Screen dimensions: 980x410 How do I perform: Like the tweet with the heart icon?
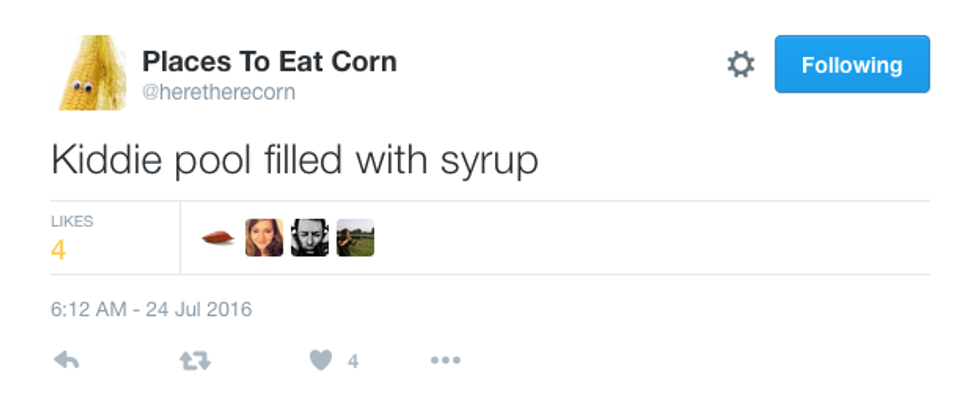[320, 361]
